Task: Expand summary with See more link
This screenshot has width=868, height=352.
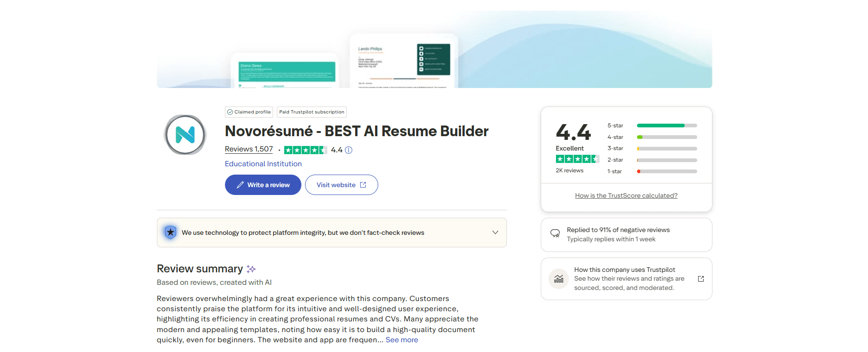Action: [x=402, y=340]
